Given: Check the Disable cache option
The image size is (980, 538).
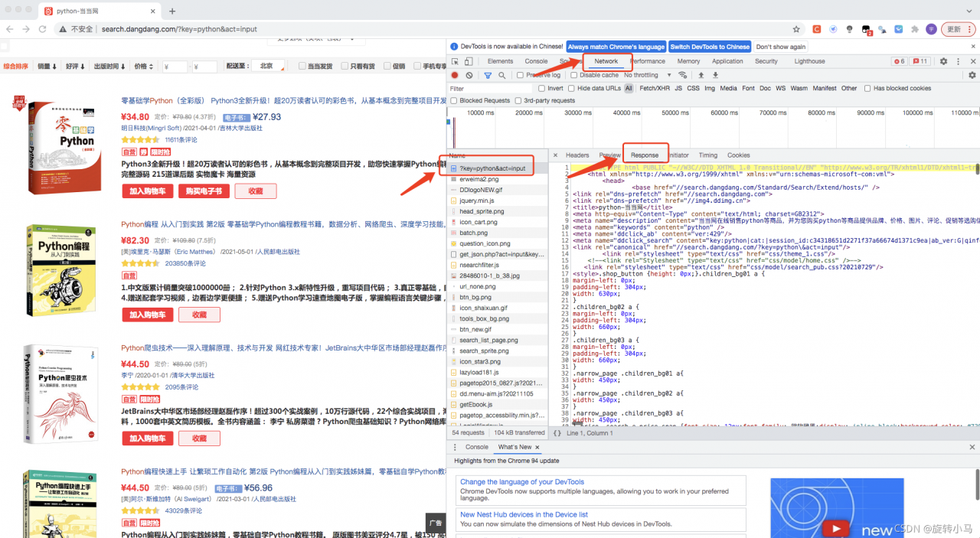Looking at the screenshot, I should (575, 75).
